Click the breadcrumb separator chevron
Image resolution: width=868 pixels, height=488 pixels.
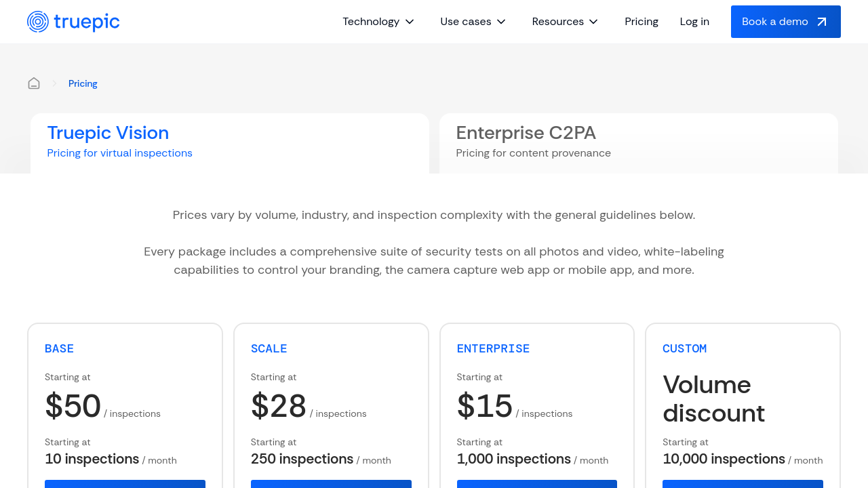pyautogui.click(x=54, y=83)
